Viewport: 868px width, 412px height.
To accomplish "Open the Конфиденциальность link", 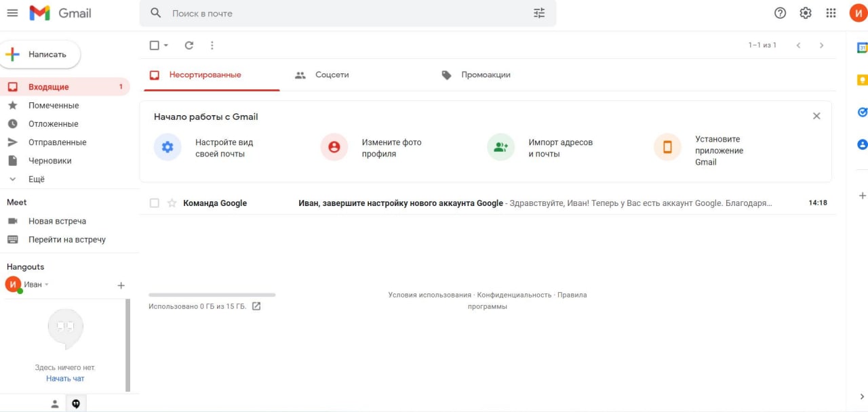I will click(x=514, y=295).
